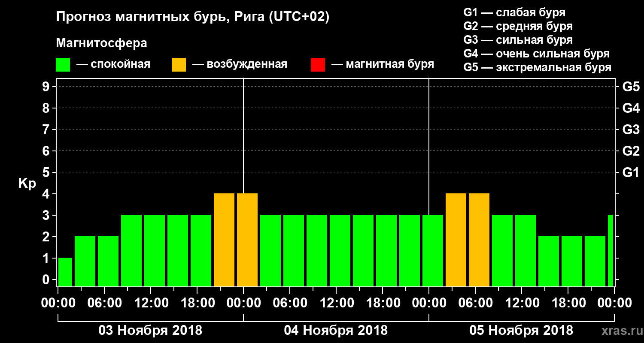Click the '12:00' time label above 03 Ноября
Image resolution: width=644 pixels, height=343 pixels.
[x=151, y=303]
